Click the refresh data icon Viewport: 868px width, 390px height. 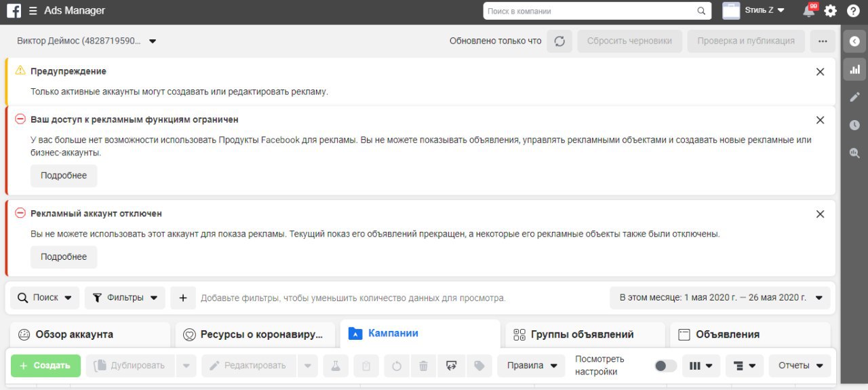click(x=559, y=41)
